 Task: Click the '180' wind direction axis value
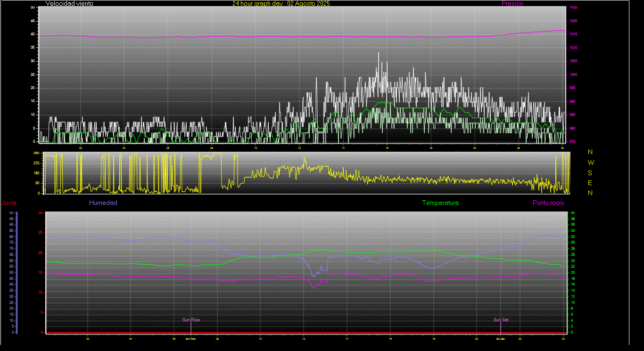click(x=36, y=173)
